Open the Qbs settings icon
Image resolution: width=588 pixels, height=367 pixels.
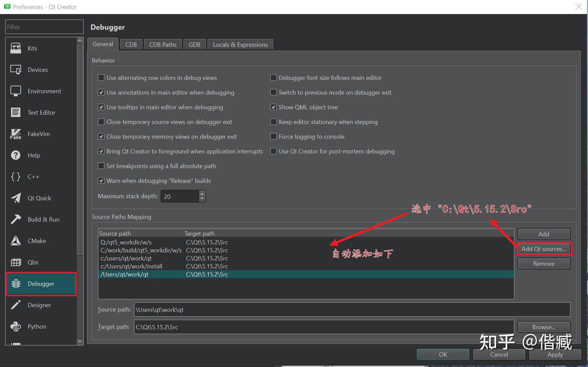(16, 262)
